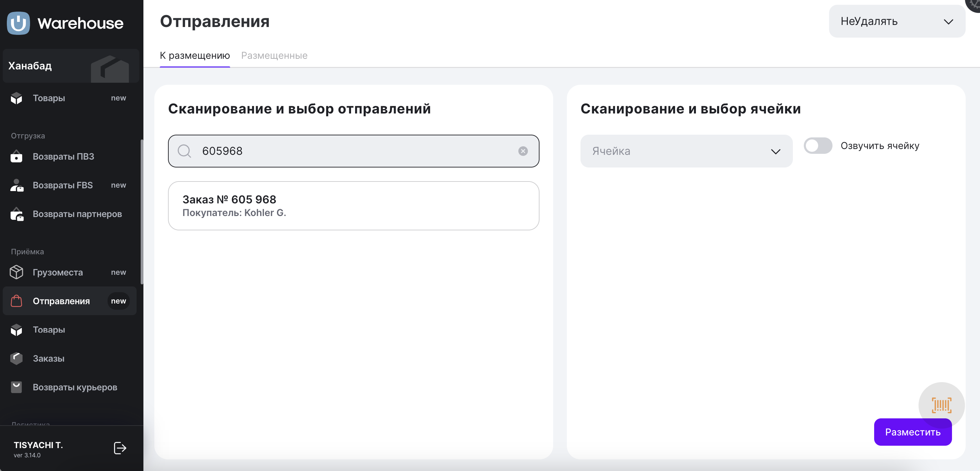Select the К размещению tab
The height and width of the screenshot is (471, 980).
pos(194,56)
